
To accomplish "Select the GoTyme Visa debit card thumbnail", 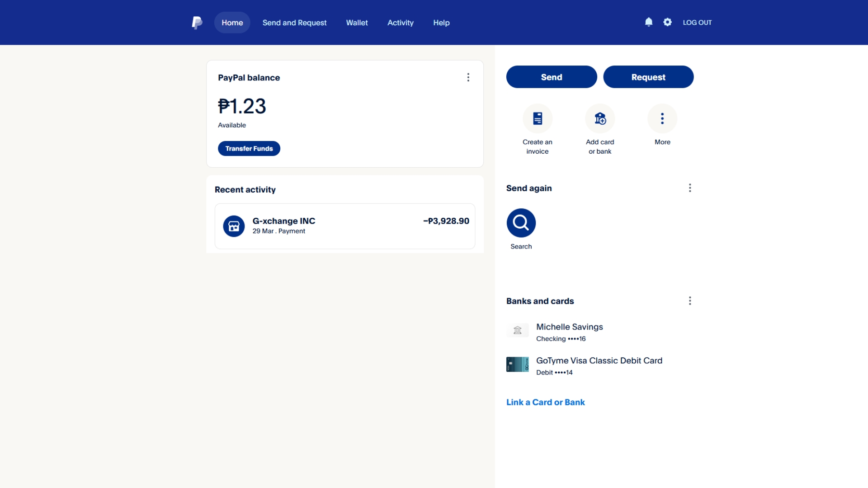I will (518, 364).
